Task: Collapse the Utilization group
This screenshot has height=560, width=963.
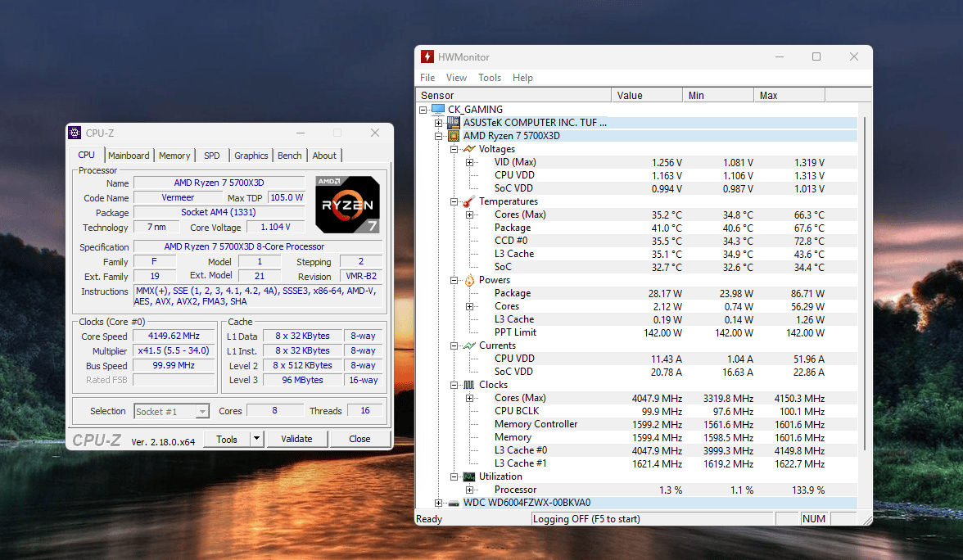Action: (454, 476)
